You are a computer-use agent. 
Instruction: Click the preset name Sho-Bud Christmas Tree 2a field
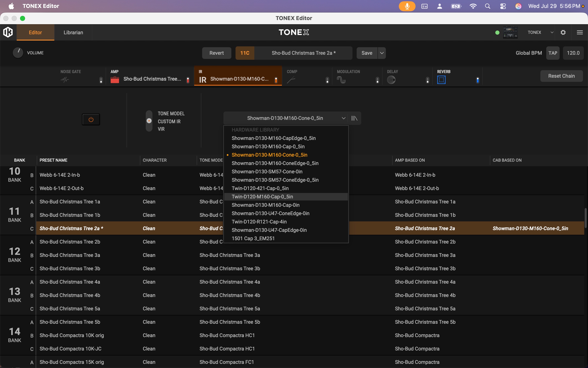303,53
